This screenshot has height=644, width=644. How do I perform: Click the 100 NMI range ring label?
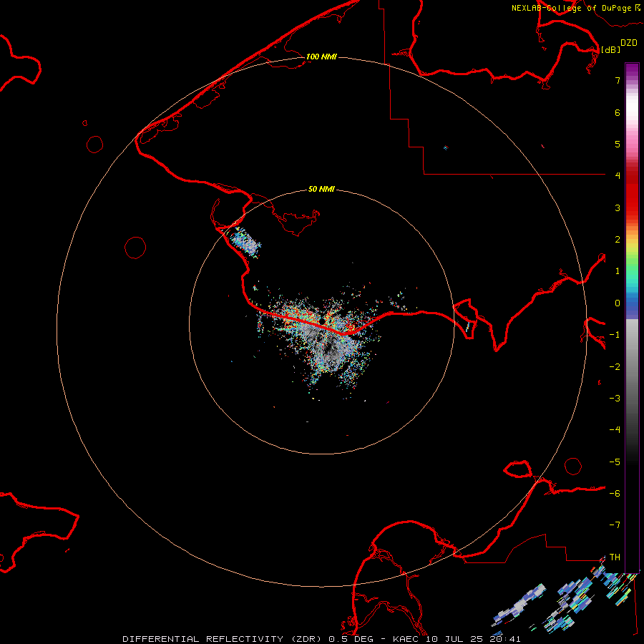321,57
